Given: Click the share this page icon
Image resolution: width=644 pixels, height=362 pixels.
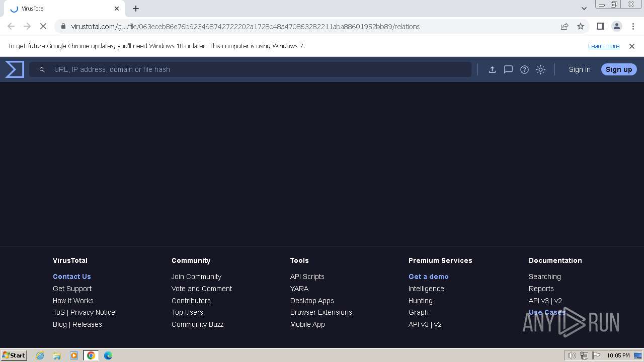Looking at the screenshot, I should pyautogui.click(x=565, y=26).
